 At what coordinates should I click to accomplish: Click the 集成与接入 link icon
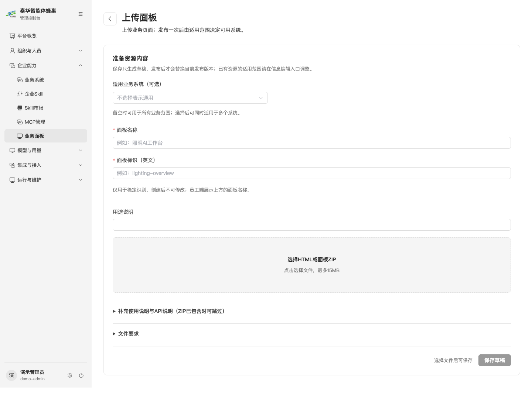12,165
